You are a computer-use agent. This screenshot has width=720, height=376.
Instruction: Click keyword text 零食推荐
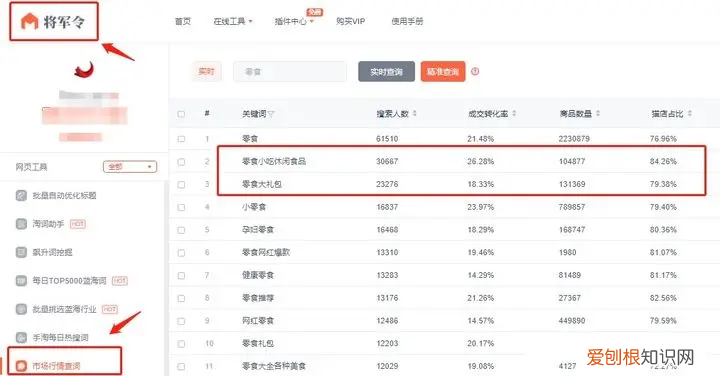(258, 298)
